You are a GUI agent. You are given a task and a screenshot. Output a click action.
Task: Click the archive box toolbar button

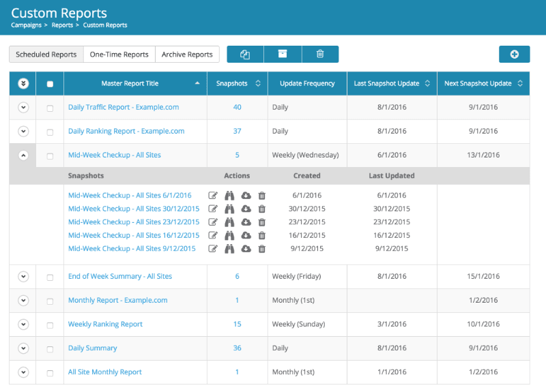point(283,55)
